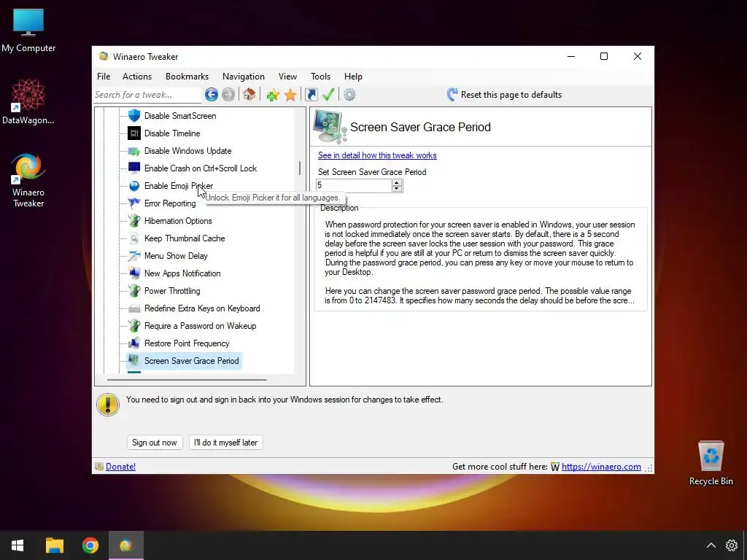Open File Explorer from the taskbar
This screenshot has width=747, height=560.
coord(54,545)
